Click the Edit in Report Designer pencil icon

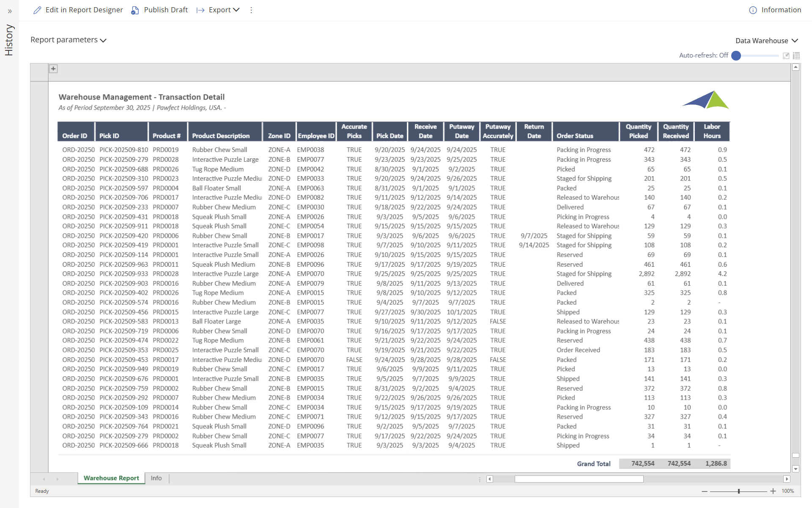pyautogui.click(x=37, y=10)
